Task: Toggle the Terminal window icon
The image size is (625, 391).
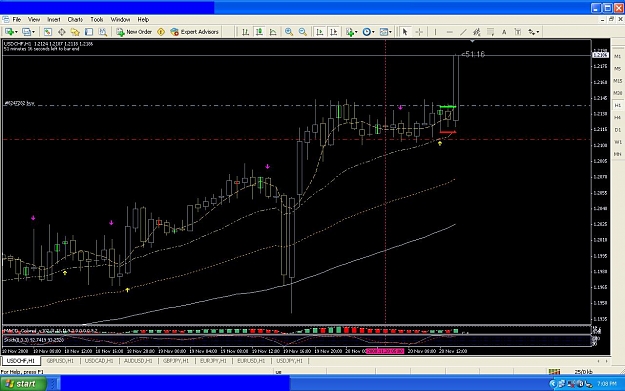Action: tap(89, 32)
